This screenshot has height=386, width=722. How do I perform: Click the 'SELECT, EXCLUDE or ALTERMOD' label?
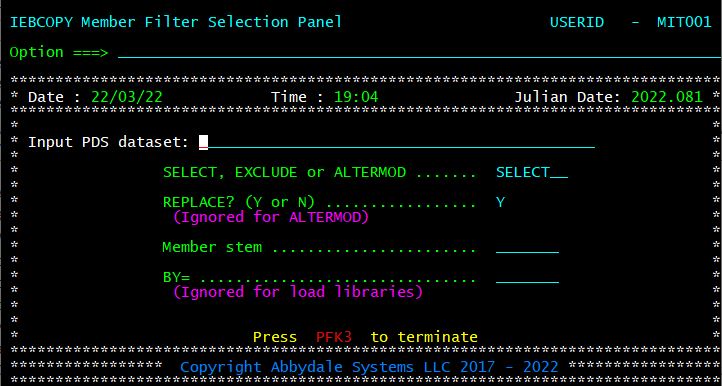(285, 172)
